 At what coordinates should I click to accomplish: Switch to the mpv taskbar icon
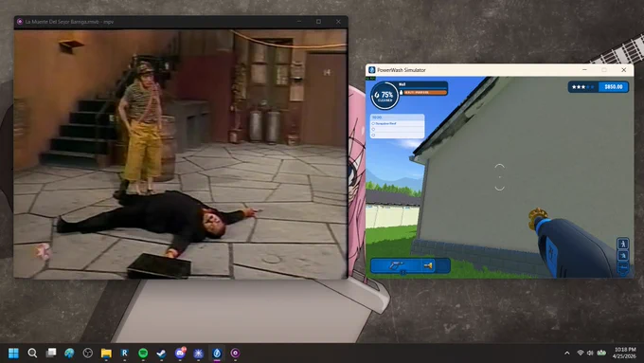(235, 353)
